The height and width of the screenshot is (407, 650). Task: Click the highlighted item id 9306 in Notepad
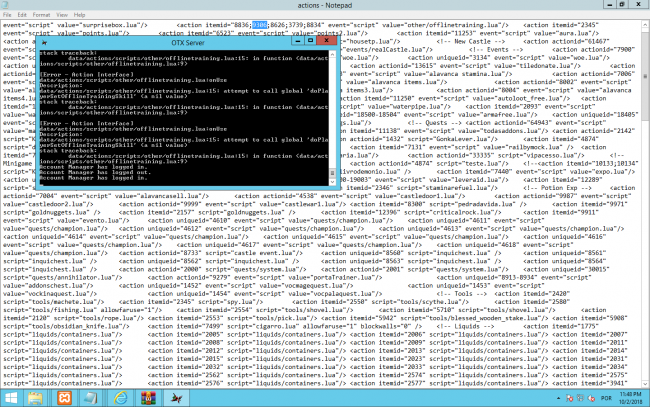click(x=260, y=25)
